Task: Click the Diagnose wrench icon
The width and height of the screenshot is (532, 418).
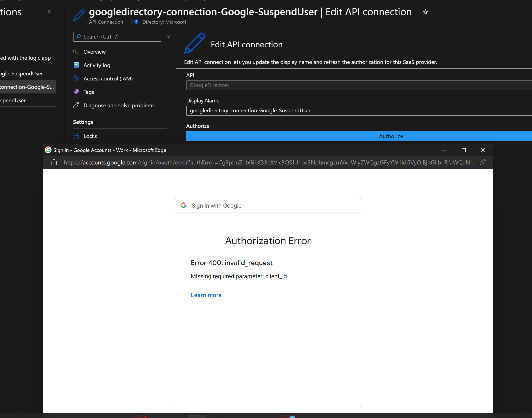Action: tap(76, 105)
